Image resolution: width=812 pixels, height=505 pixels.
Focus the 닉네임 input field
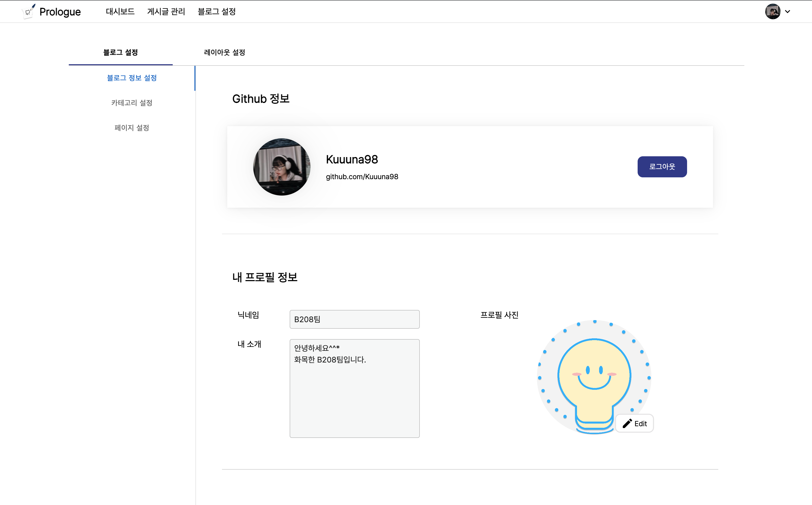(354, 319)
